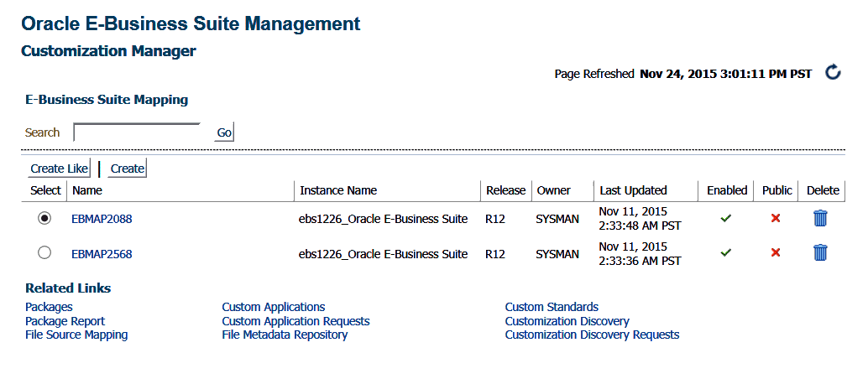Click the Last Updated column header

[x=633, y=190]
